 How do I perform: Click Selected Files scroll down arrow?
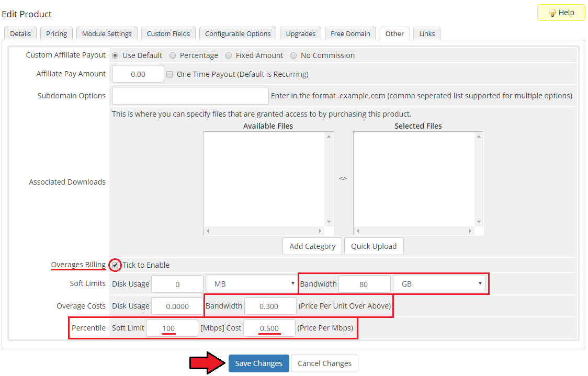(479, 222)
